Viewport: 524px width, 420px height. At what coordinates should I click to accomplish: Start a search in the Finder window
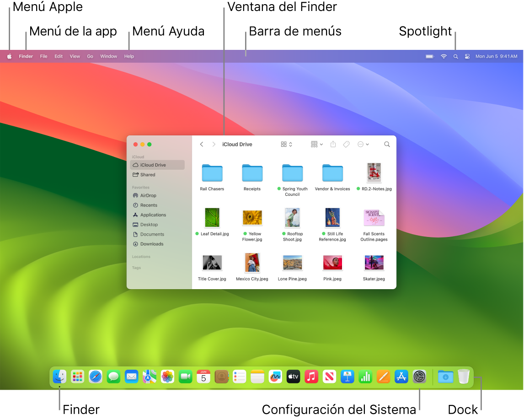click(386, 144)
